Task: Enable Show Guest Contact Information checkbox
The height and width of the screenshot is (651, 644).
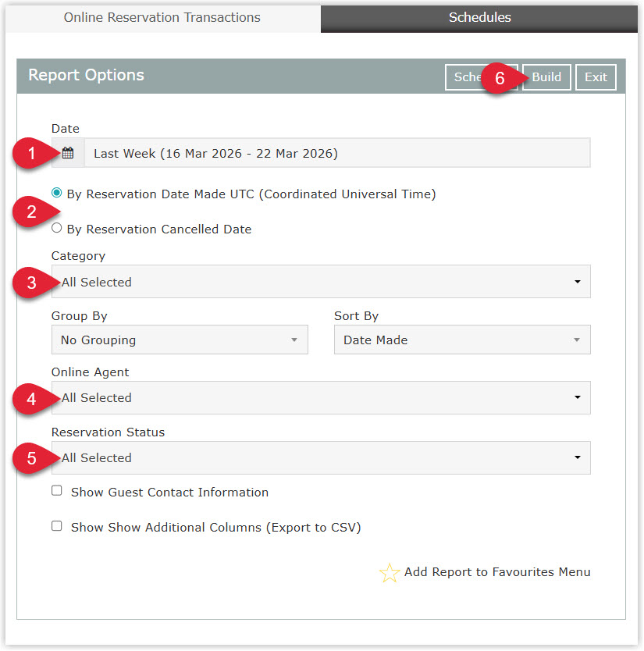Action: pyautogui.click(x=57, y=491)
